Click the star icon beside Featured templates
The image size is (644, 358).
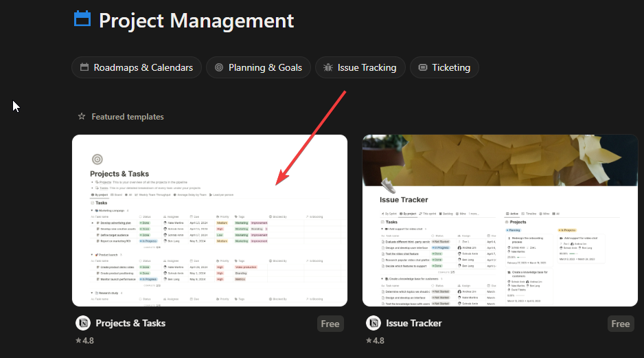coord(82,117)
